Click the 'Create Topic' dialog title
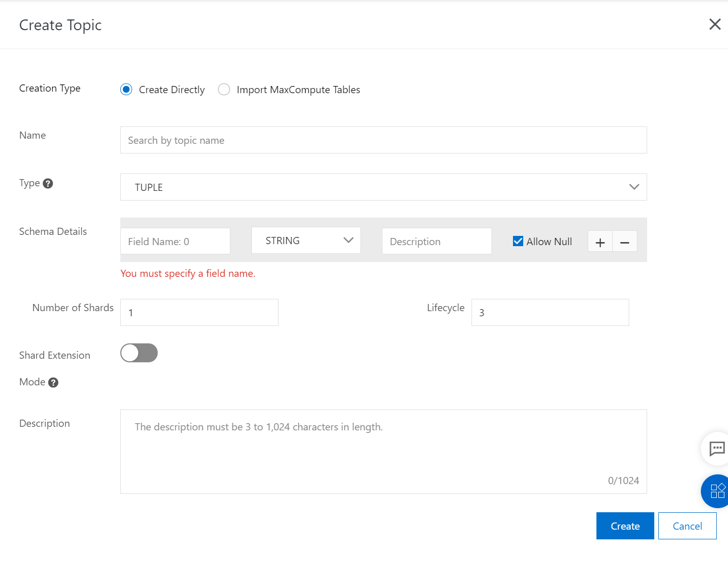 pos(60,25)
